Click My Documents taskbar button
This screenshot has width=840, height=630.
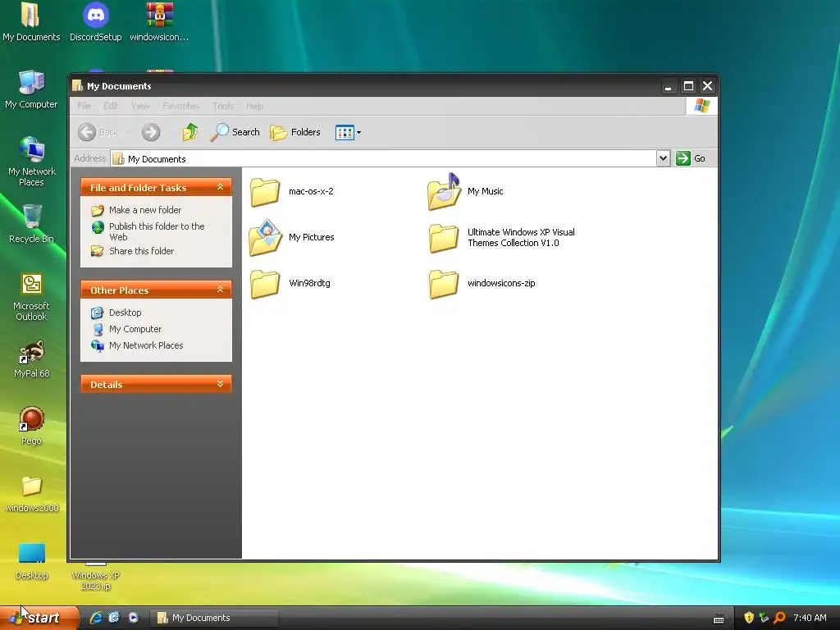click(x=213, y=619)
